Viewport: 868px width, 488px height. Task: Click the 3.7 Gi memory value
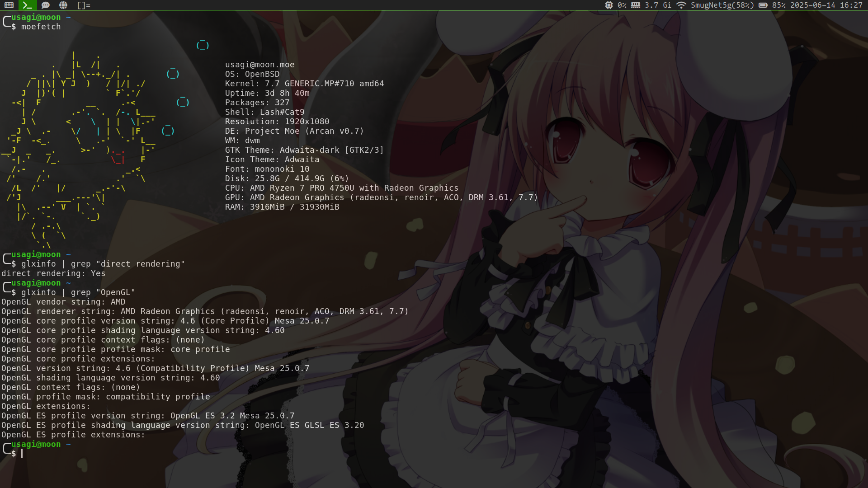tap(658, 5)
